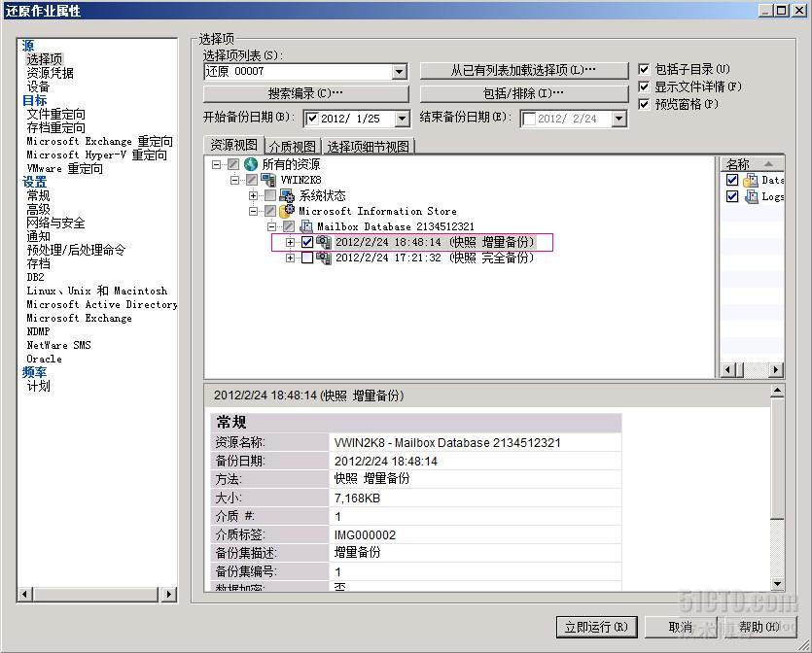Uncheck the 开始备份日期 date checkbox
Screen dimensions: 812x653
(312, 119)
